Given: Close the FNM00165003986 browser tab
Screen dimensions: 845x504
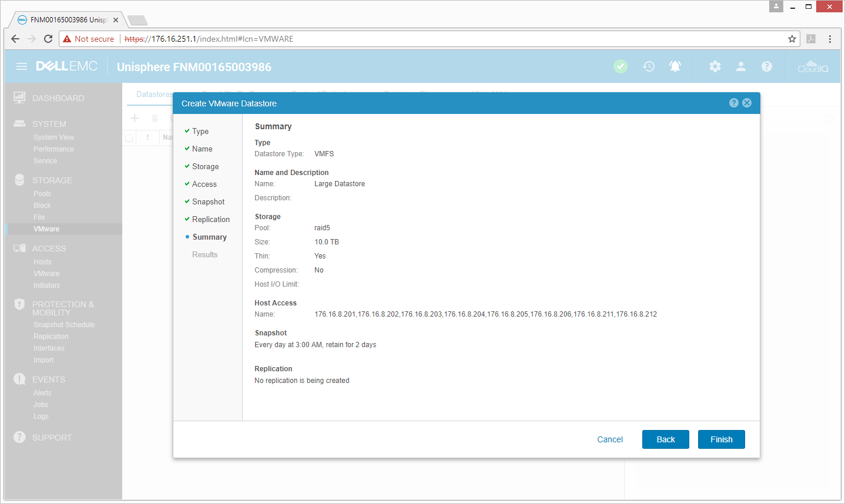Looking at the screenshot, I should click(x=116, y=20).
